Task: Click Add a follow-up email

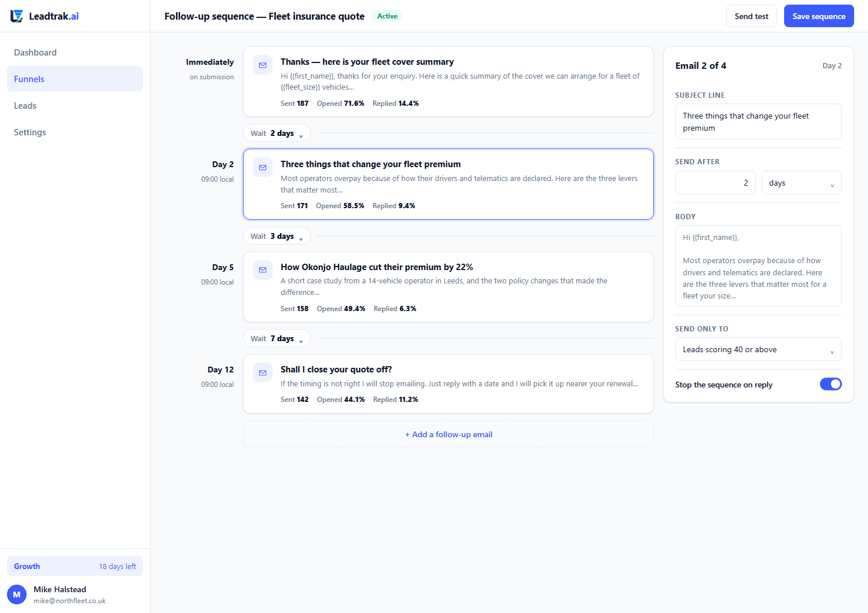Action: tap(448, 434)
